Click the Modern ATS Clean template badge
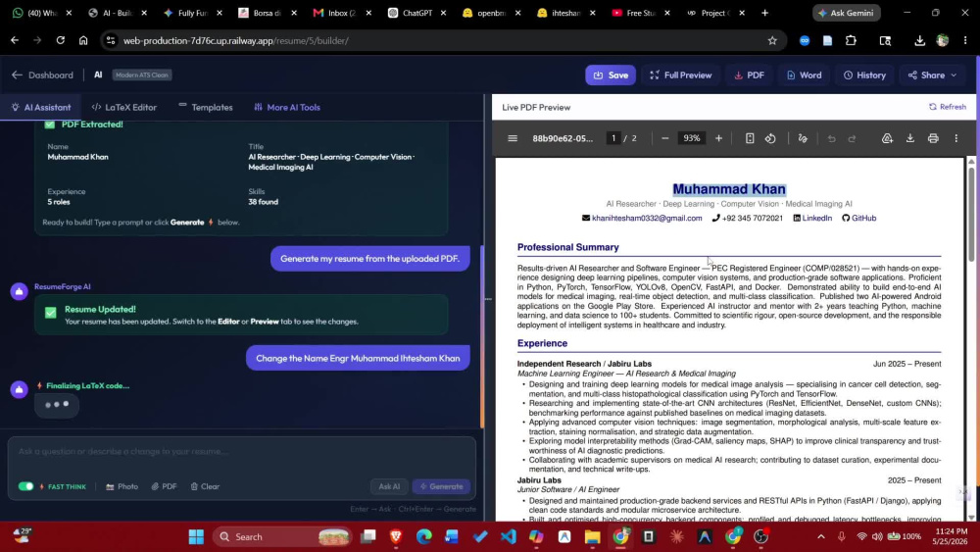 (142, 75)
